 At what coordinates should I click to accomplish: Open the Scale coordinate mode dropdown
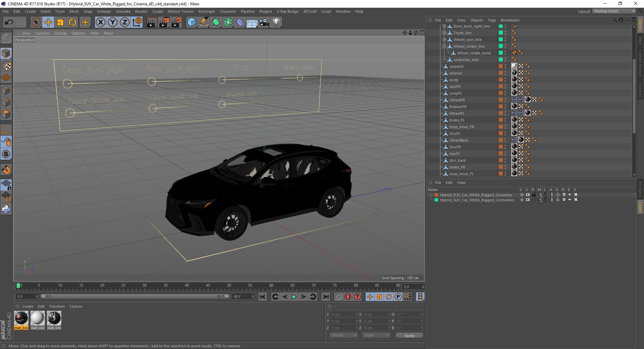pos(376,335)
